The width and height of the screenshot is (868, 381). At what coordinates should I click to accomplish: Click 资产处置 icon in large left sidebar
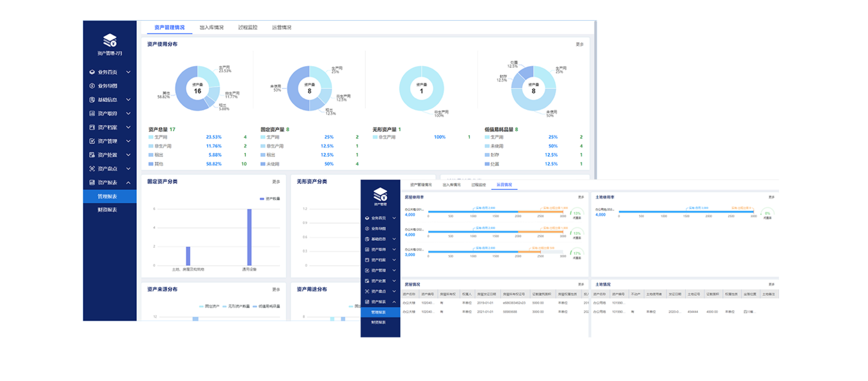[91, 155]
